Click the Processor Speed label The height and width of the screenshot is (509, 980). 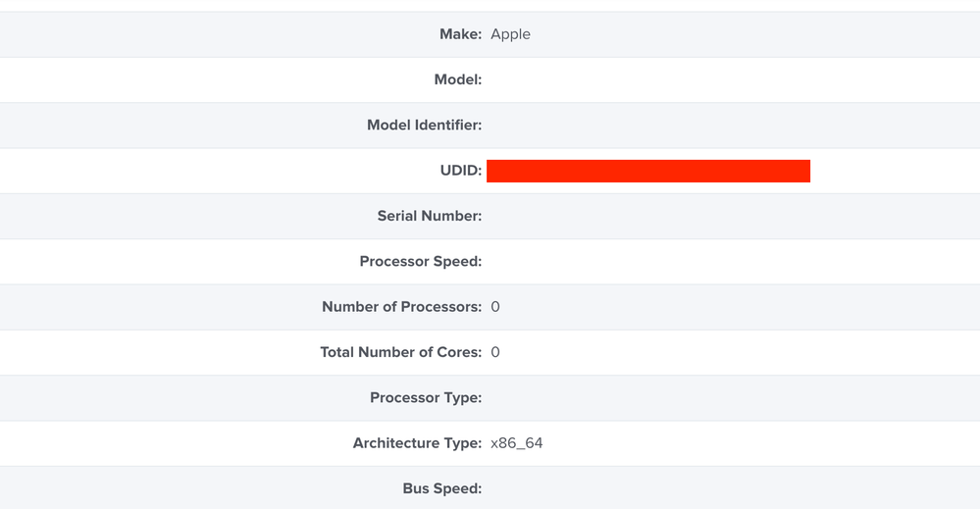point(421,262)
